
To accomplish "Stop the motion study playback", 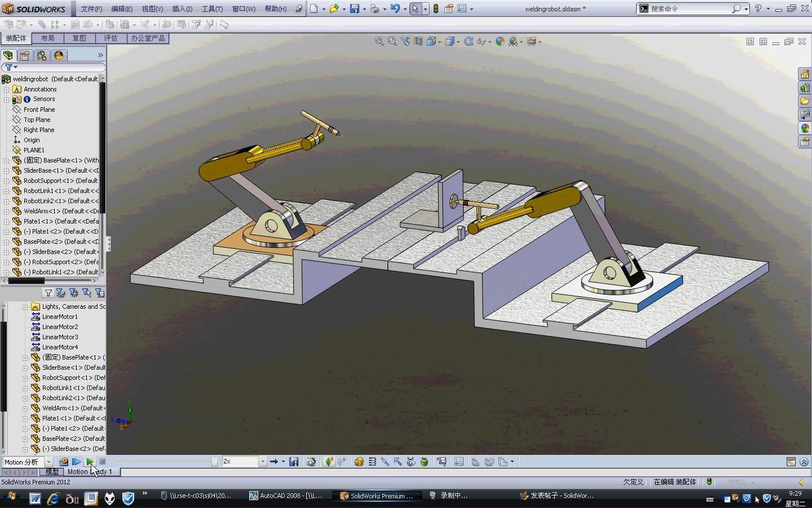I will 102,462.
